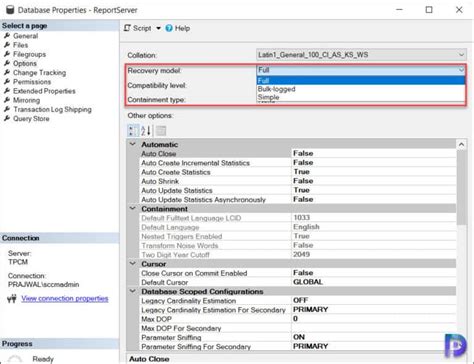Image resolution: width=474 pixels, height=364 pixels.
Task: Click the wrench icon beside Mirroring
Action: pos(7,100)
